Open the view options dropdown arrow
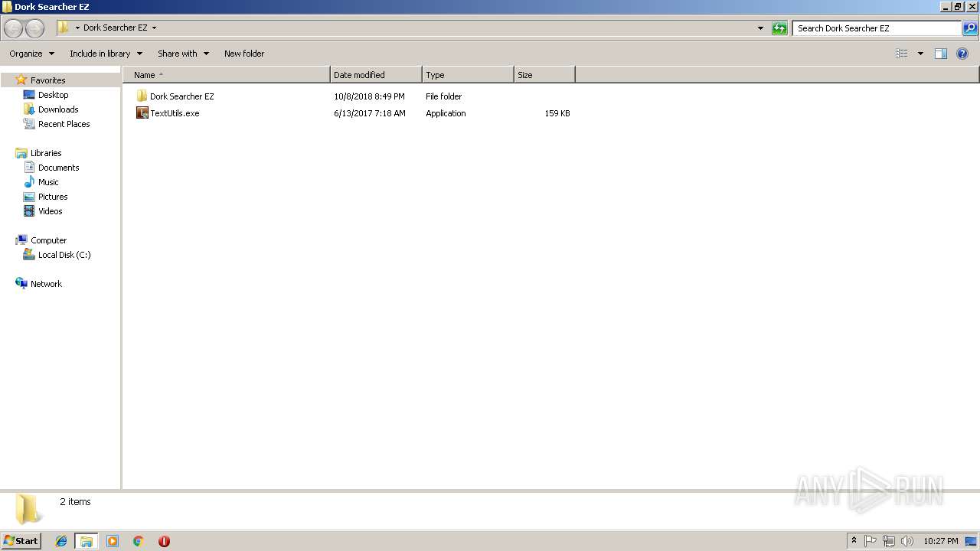The height and width of the screenshot is (551, 980). tap(920, 54)
